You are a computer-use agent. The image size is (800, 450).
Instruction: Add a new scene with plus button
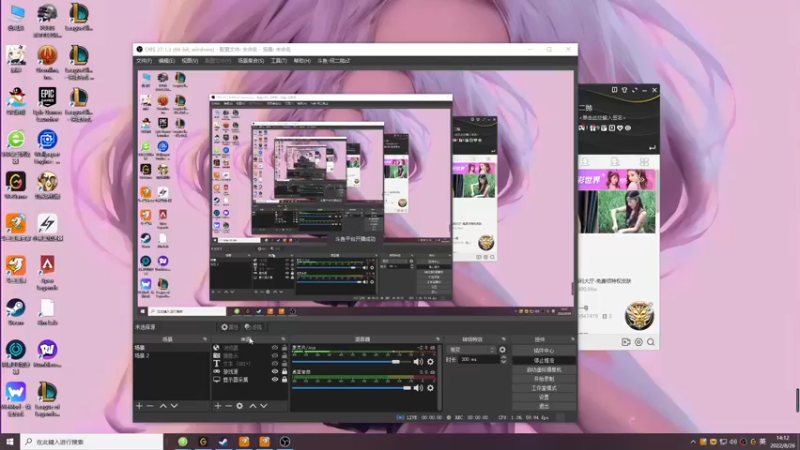(x=139, y=406)
